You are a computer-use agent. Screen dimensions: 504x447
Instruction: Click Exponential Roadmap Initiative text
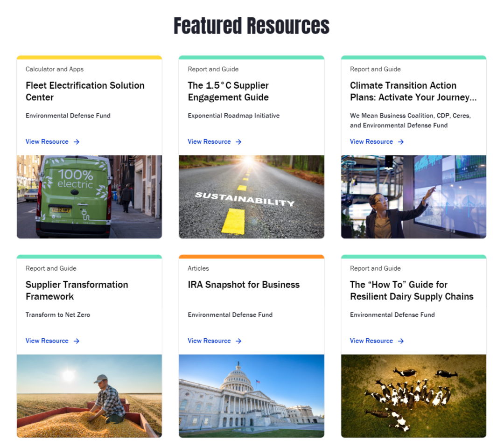pyautogui.click(x=234, y=116)
